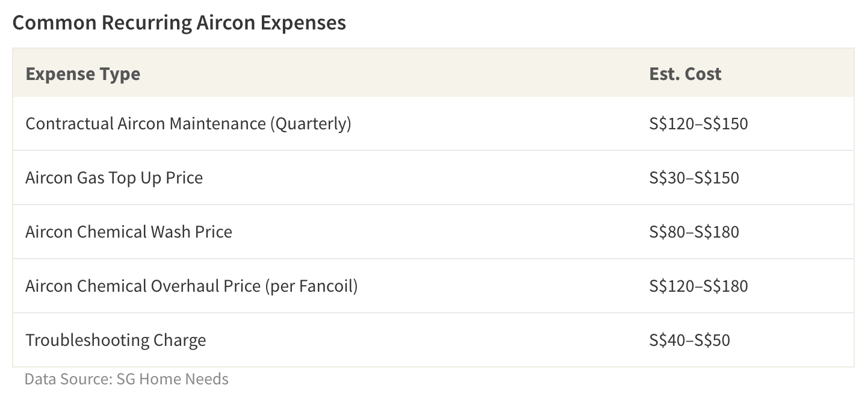Select the Est. Cost column header
The height and width of the screenshot is (397, 868).
(685, 73)
